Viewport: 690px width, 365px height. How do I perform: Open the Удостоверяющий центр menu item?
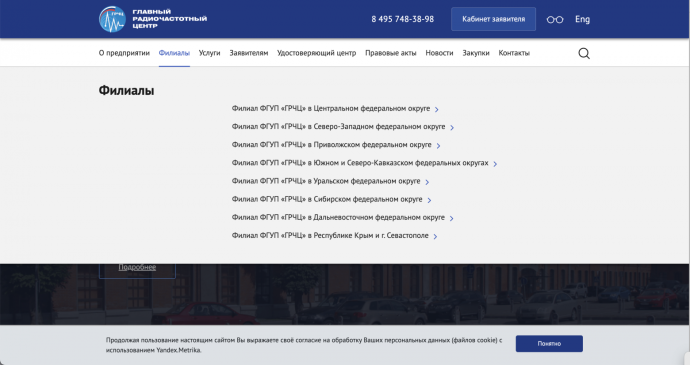[x=316, y=53]
